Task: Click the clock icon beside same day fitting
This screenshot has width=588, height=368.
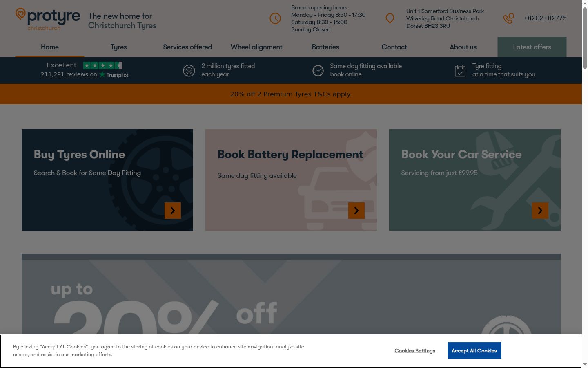Action: coord(318,71)
